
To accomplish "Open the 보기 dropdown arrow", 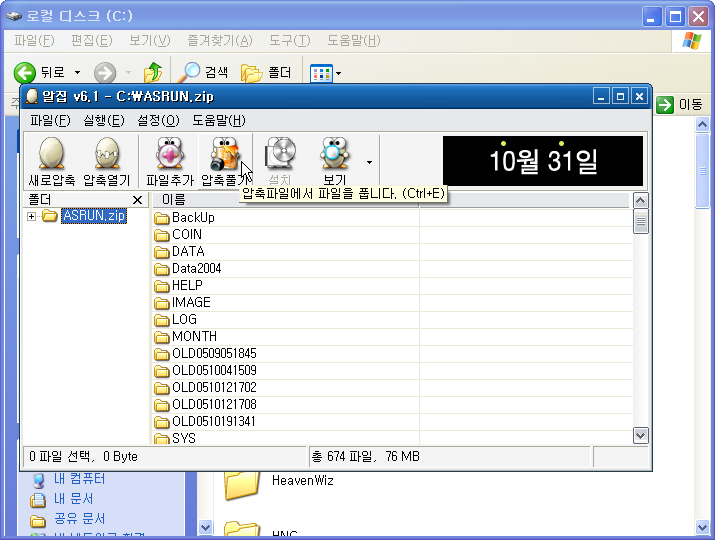I will pos(369,162).
